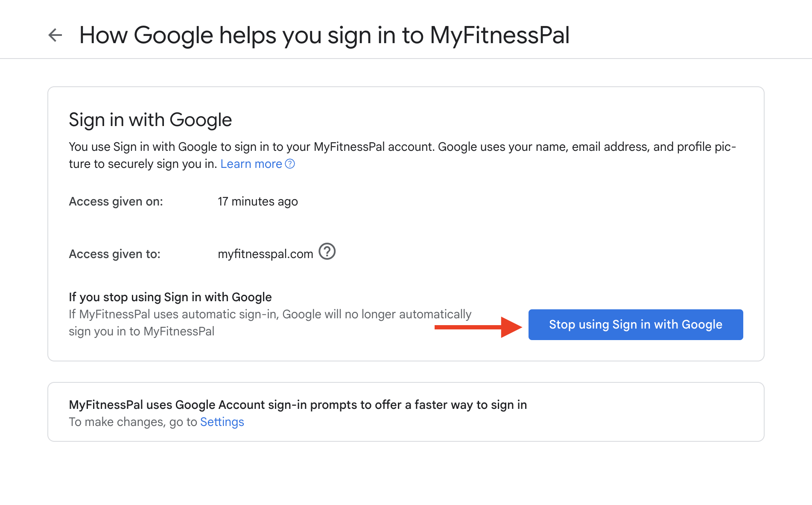Click the sign-in prompts heading in lower card
This screenshot has width=812, height=505.
(298, 405)
